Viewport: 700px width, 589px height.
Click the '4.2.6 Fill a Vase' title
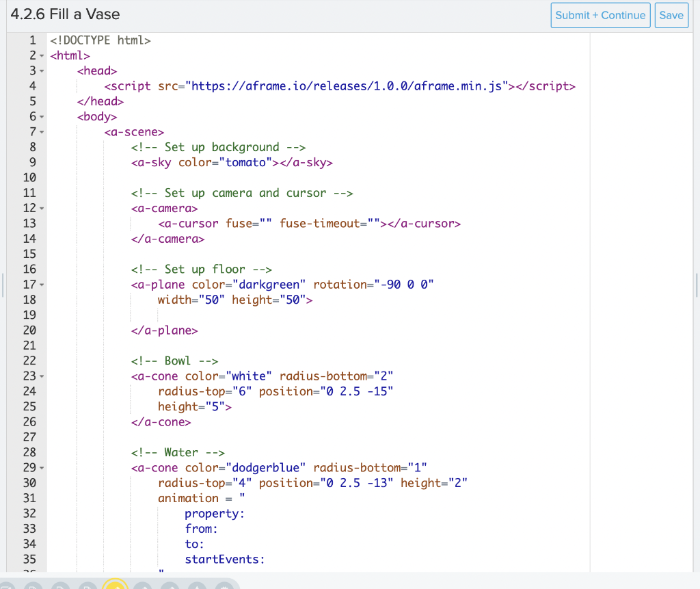click(x=65, y=14)
